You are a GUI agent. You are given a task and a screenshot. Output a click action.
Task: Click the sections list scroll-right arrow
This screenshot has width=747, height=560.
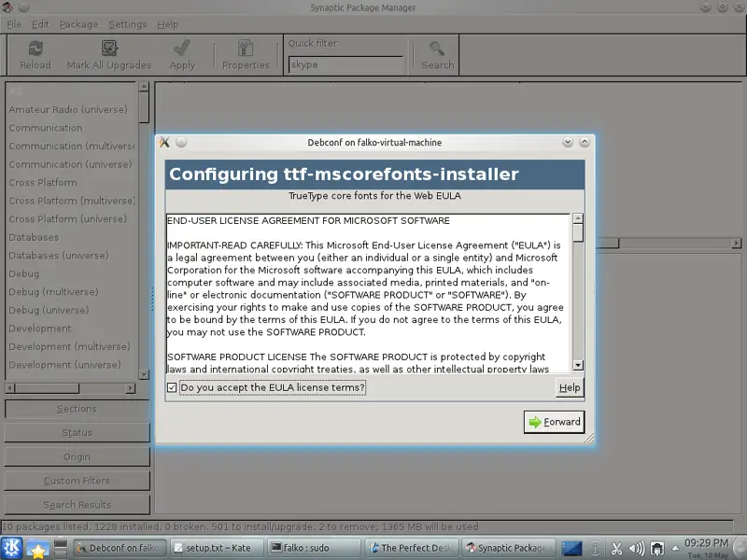tap(131, 388)
